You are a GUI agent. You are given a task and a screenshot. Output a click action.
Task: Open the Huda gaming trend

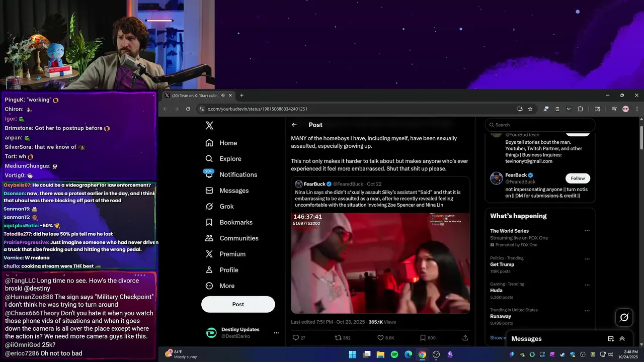point(496,290)
